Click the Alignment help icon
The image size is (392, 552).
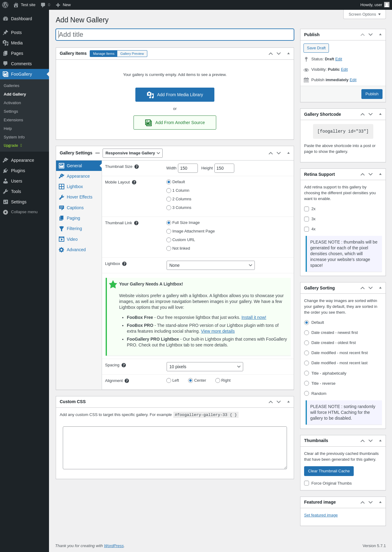(x=127, y=381)
